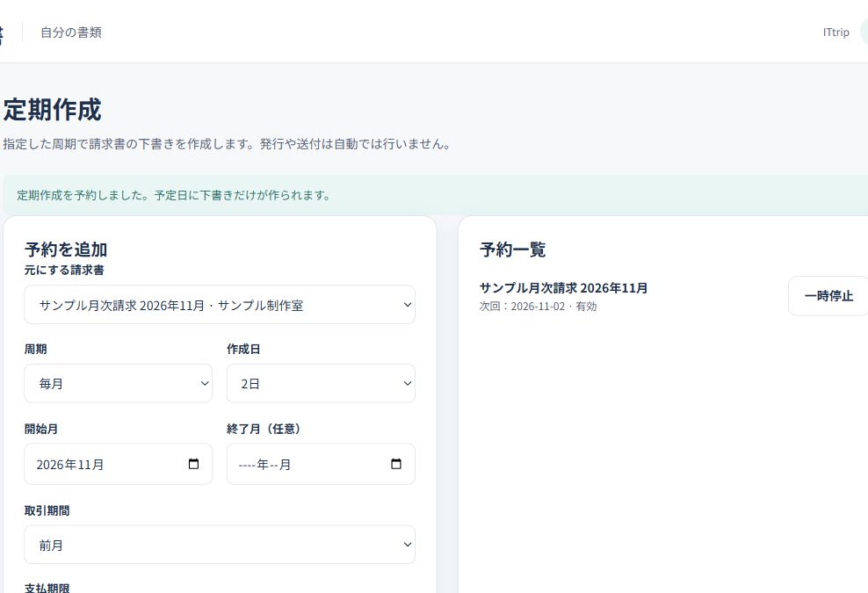This screenshot has height=593, width=868.
Task: Pause the schedule with 一時停止 button
Action: pyautogui.click(x=828, y=296)
